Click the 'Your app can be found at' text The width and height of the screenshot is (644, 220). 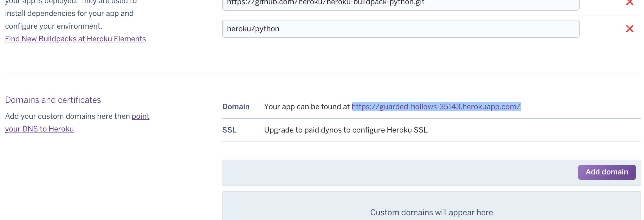point(307,107)
